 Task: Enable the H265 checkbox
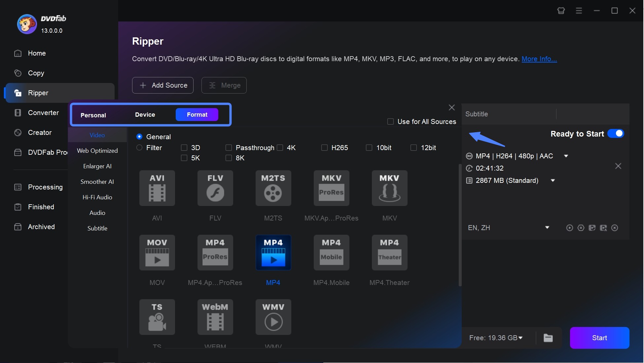[x=324, y=147]
